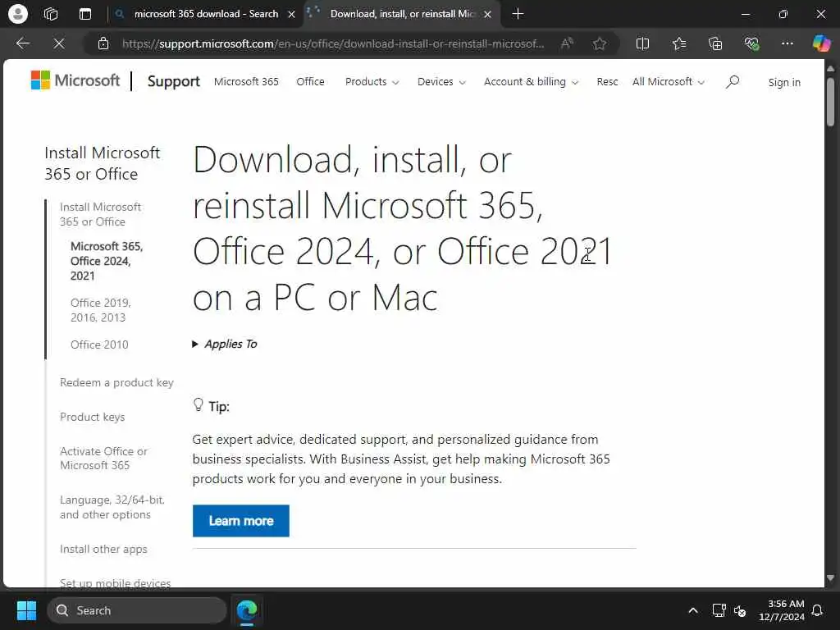Go back with the back arrow

click(22, 43)
